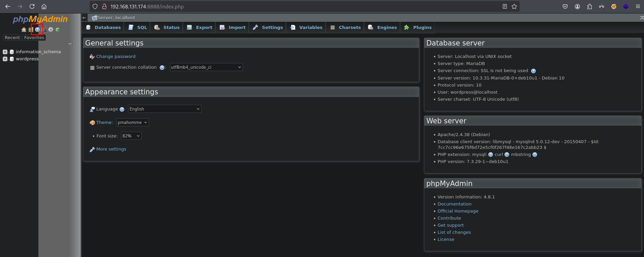Image resolution: width=644 pixels, height=257 pixels.
Task: Open the Server connection collation dropdown
Action: (x=206, y=67)
